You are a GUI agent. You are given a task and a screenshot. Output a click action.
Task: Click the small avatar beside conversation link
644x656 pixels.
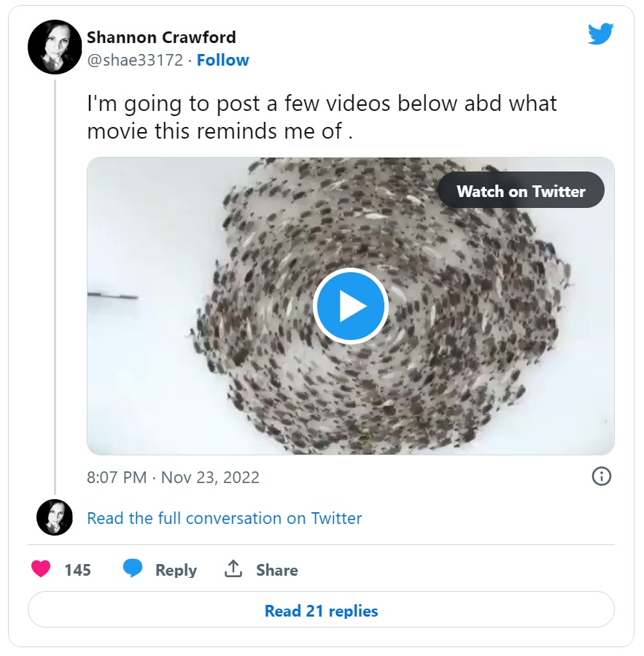click(54, 518)
